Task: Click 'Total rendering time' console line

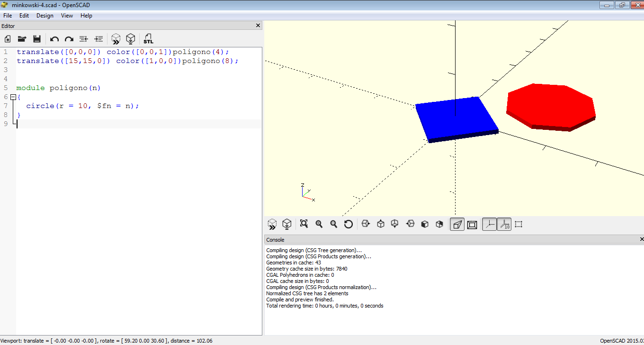Action: (x=325, y=306)
